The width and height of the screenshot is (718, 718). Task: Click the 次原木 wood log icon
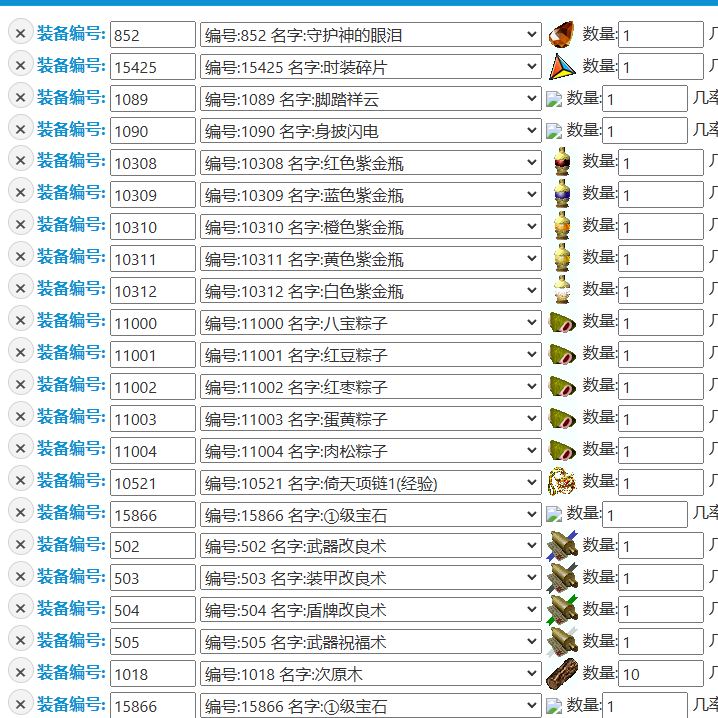562,674
